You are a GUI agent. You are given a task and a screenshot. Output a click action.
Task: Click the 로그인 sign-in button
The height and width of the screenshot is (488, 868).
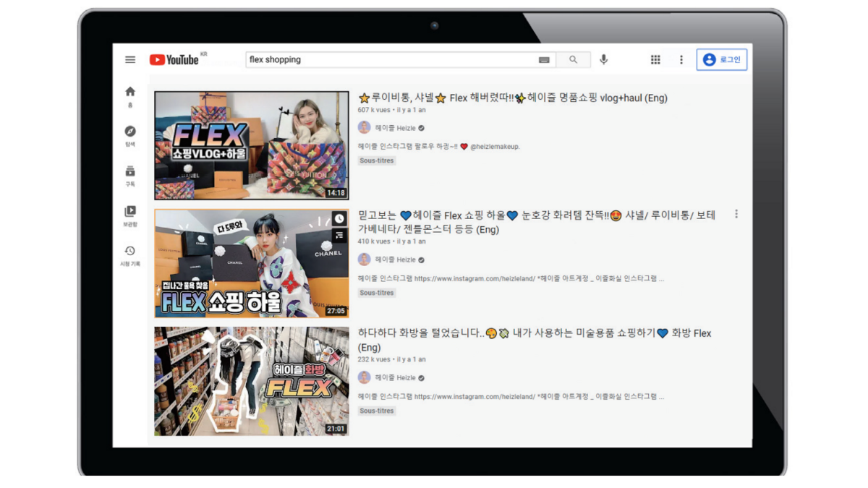(722, 60)
